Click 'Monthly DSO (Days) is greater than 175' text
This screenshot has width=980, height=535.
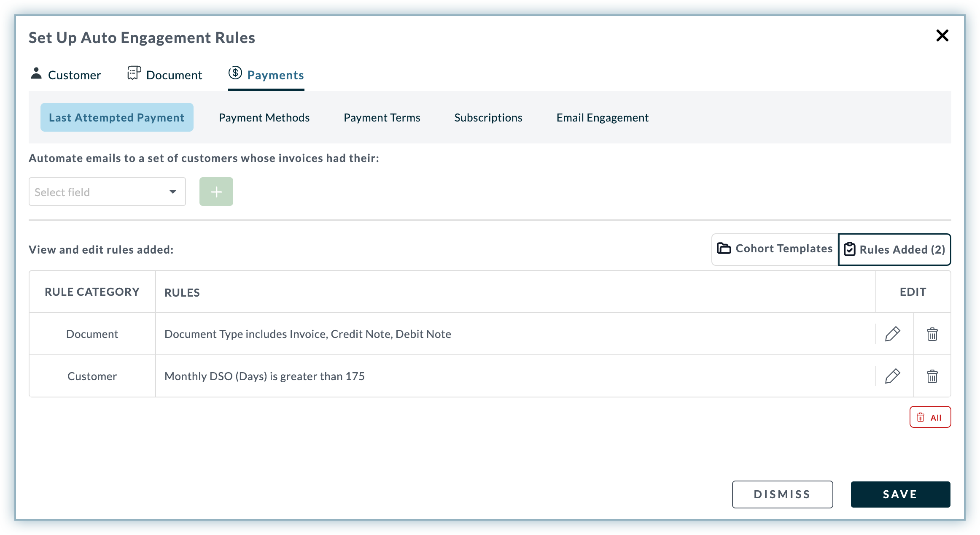pyautogui.click(x=264, y=376)
